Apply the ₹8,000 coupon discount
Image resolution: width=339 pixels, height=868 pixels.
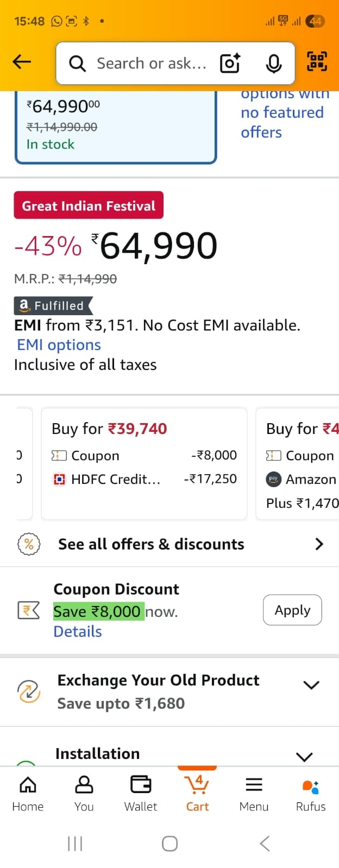(x=292, y=610)
